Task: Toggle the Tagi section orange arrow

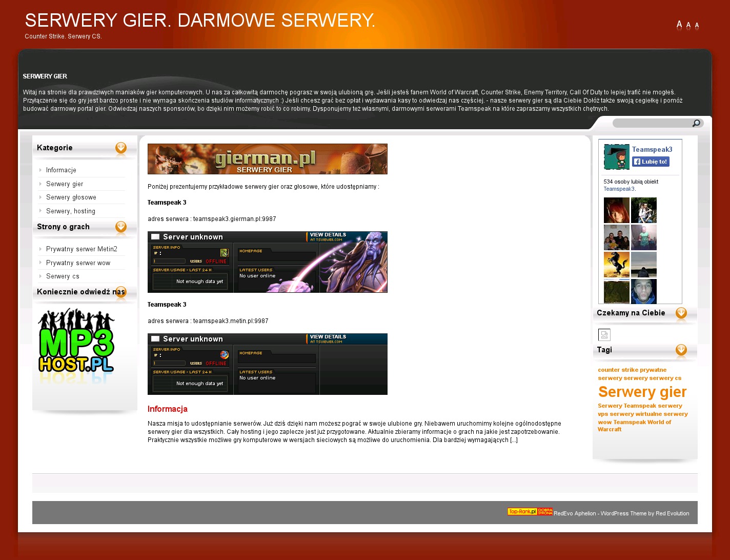Action: (681, 350)
